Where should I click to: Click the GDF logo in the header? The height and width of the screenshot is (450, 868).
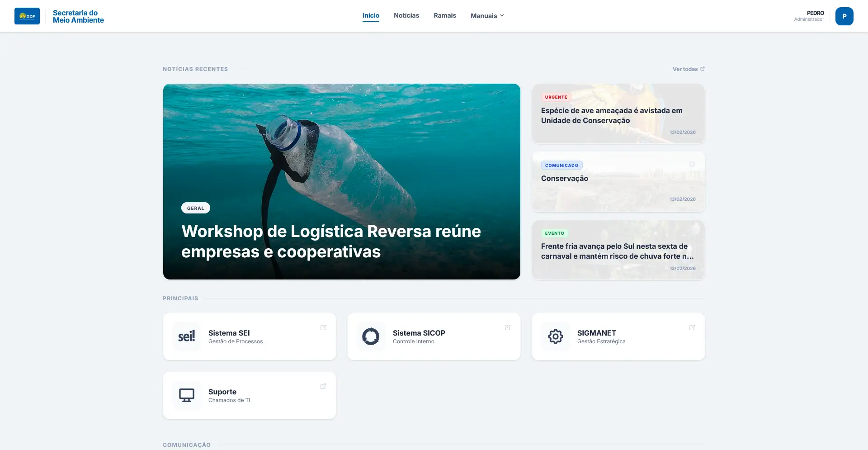(27, 16)
